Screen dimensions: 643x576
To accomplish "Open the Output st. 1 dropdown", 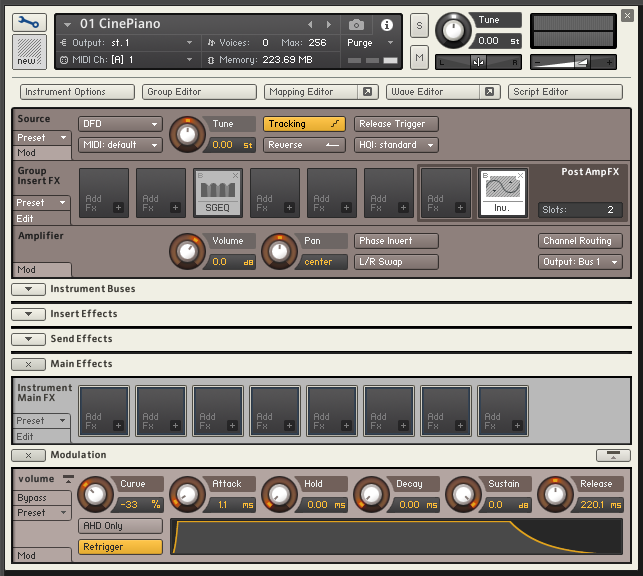I will coord(127,43).
